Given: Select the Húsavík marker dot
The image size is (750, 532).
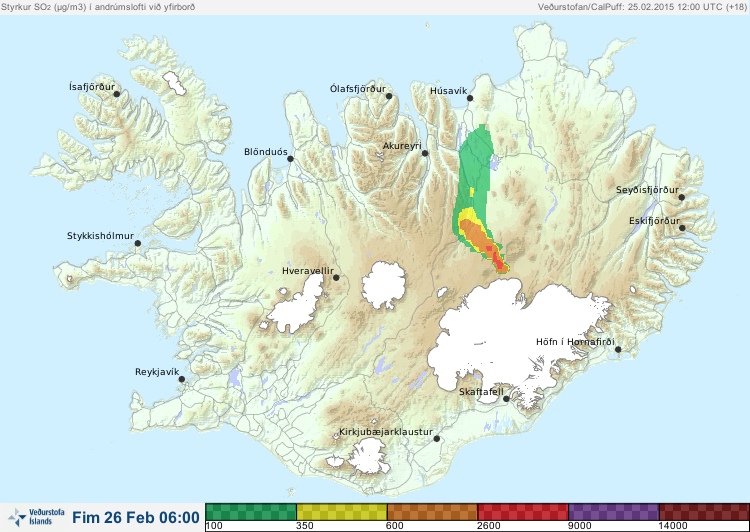Looking at the screenshot, I should (x=470, y=98).
